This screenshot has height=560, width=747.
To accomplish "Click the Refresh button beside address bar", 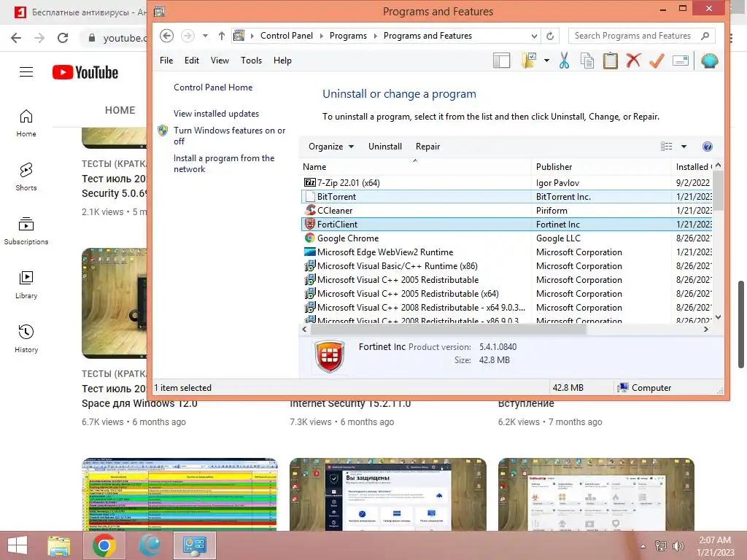I will 550,36.
